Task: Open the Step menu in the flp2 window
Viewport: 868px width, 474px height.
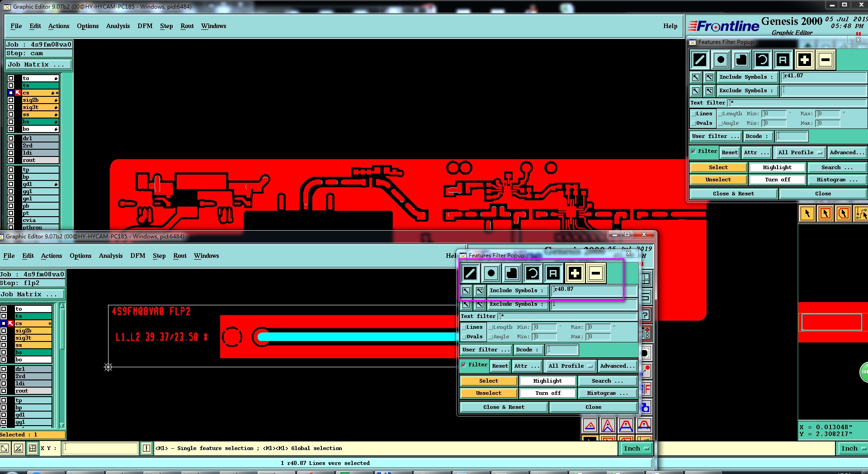Action: (159, 256)
